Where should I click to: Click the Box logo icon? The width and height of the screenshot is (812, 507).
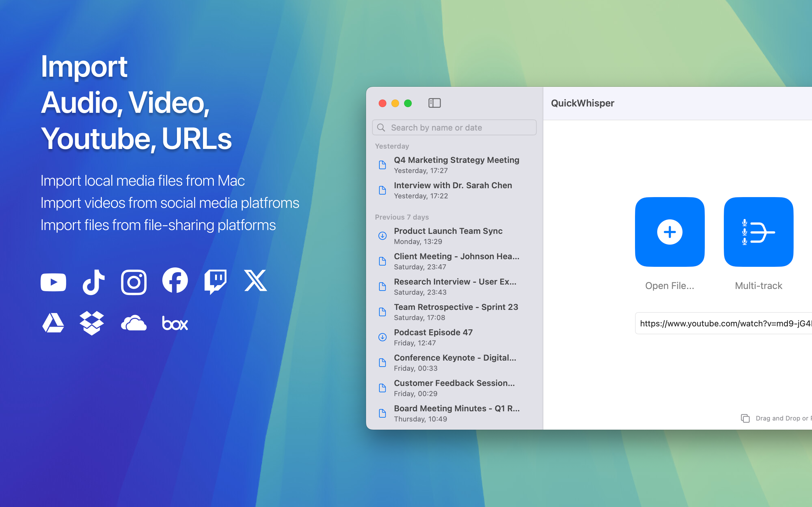point(175,323)
